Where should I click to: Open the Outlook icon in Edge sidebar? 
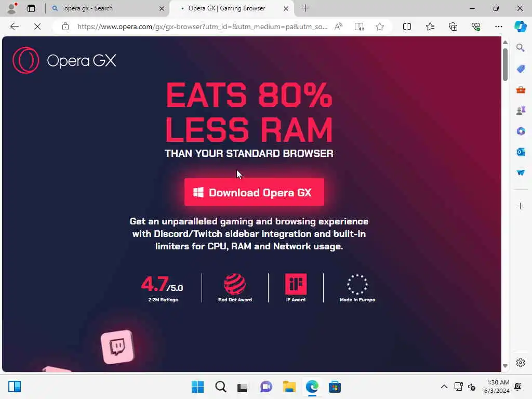click(x=521, y=152)
